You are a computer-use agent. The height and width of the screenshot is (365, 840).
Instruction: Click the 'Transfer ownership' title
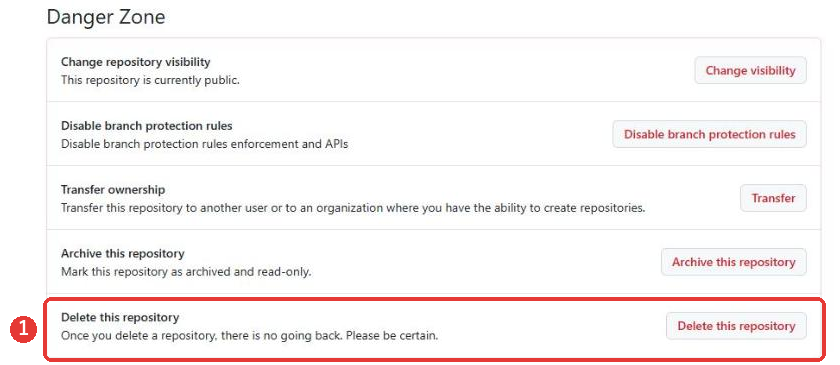113,190
